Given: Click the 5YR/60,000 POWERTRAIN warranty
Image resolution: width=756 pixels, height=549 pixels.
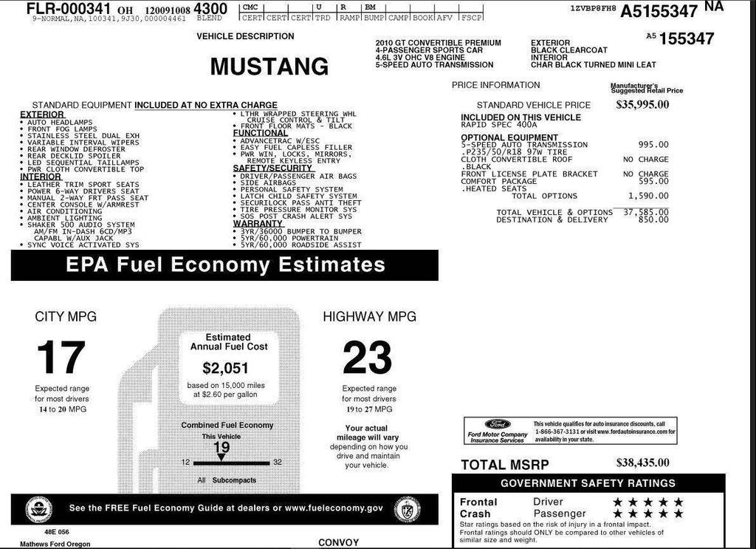Looking at the screenshot, I should point(289,239).
